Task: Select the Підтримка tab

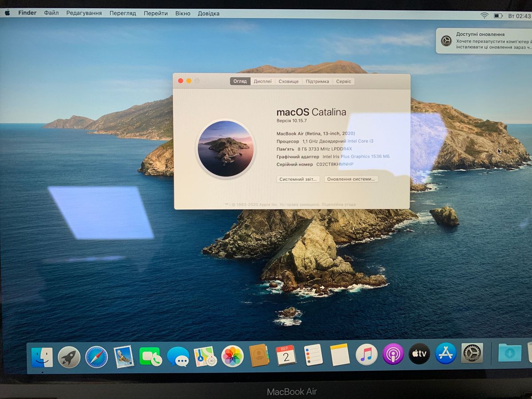Action: 317,81
